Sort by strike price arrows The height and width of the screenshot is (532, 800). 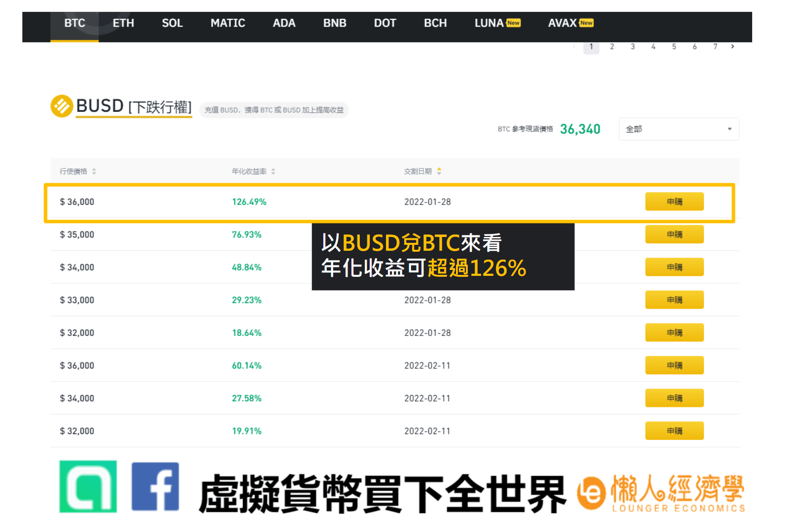click(94, 171)
